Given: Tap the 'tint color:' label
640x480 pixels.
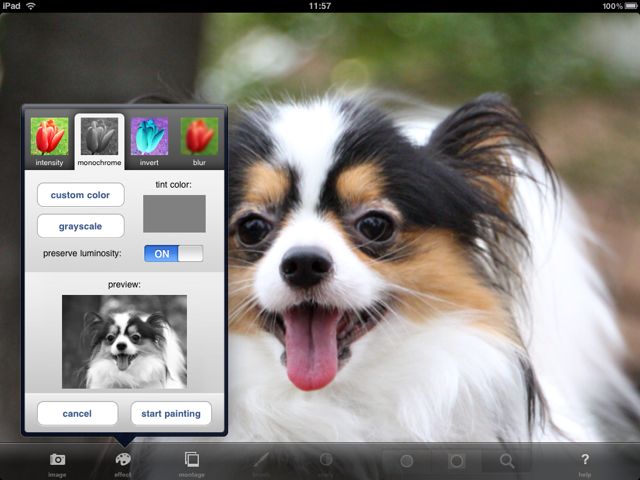Looking at the screenshot, I should point(173,184).
